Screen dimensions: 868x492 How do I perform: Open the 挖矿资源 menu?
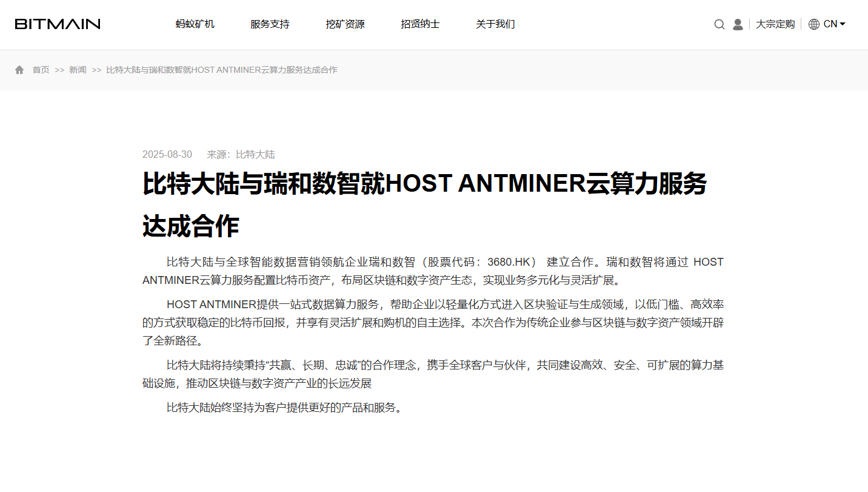345,24
